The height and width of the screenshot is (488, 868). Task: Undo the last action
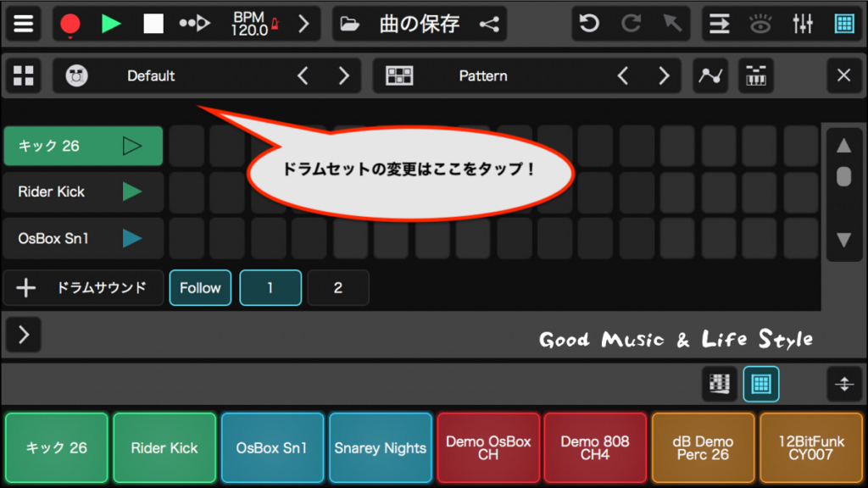(589, 24)
